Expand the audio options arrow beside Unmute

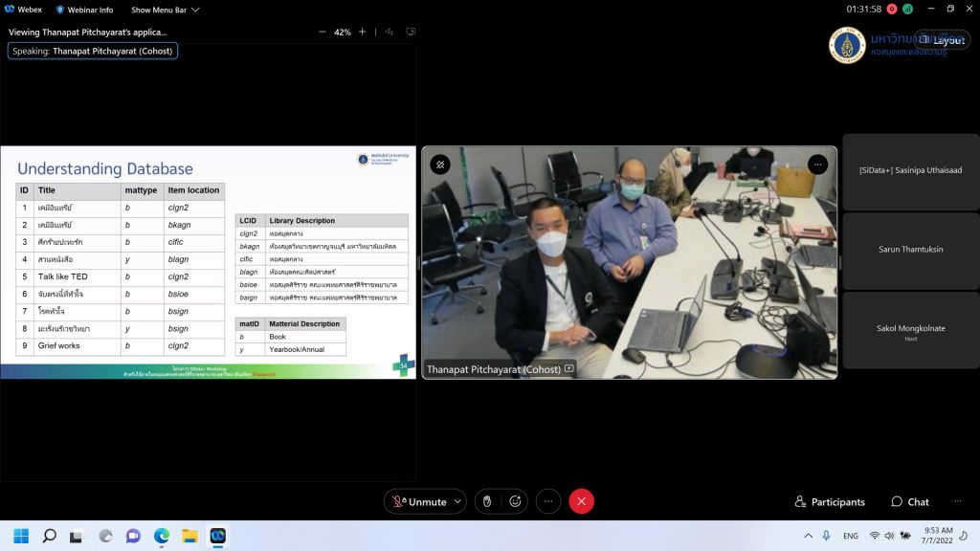coord(458,501)
